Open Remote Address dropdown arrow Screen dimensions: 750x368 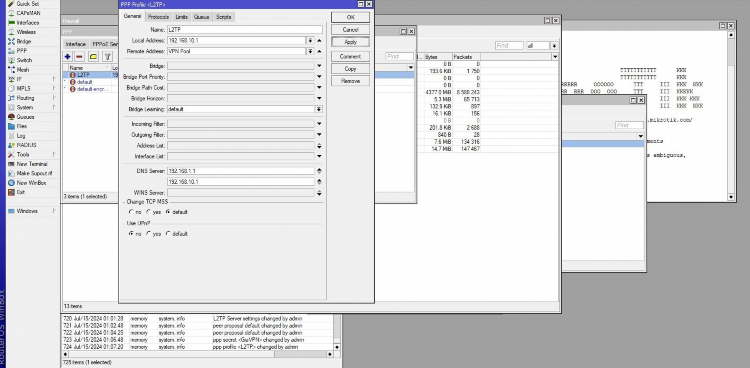coord(310,51)
